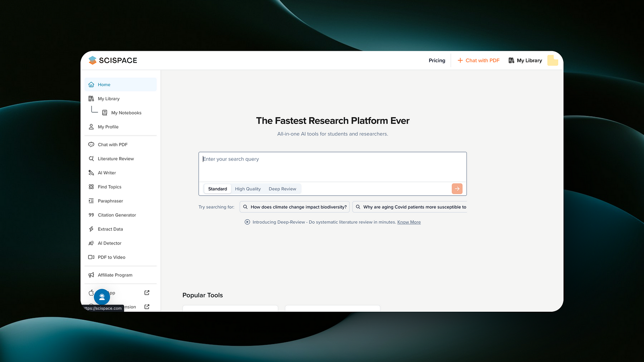Open Home in the sidebar
644x362 pixels.
coord(121,84)
